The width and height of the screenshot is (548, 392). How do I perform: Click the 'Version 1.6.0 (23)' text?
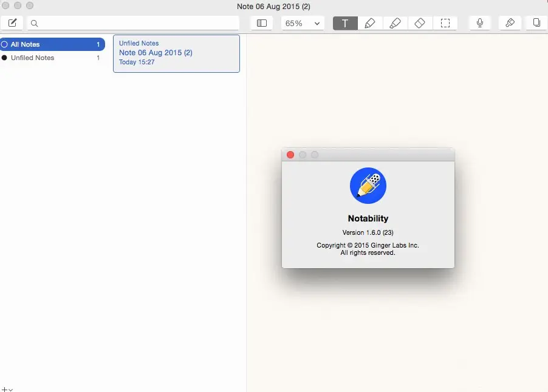pos(368,232)
